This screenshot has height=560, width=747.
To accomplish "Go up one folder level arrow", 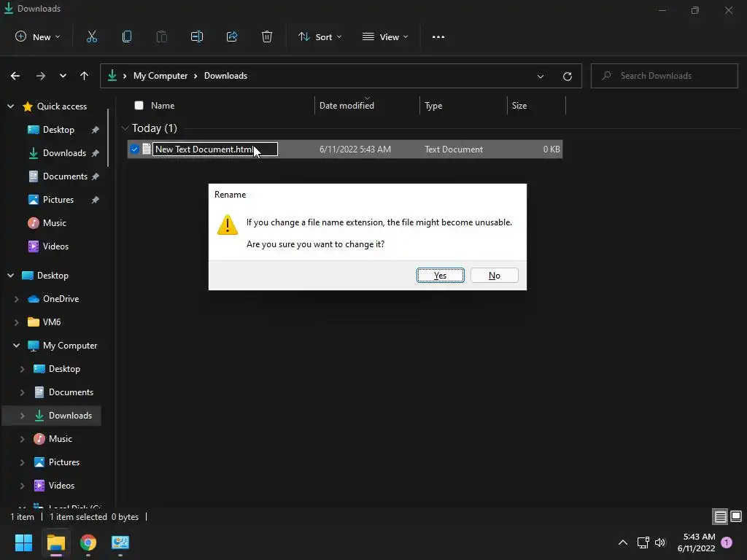I will 85,76.
